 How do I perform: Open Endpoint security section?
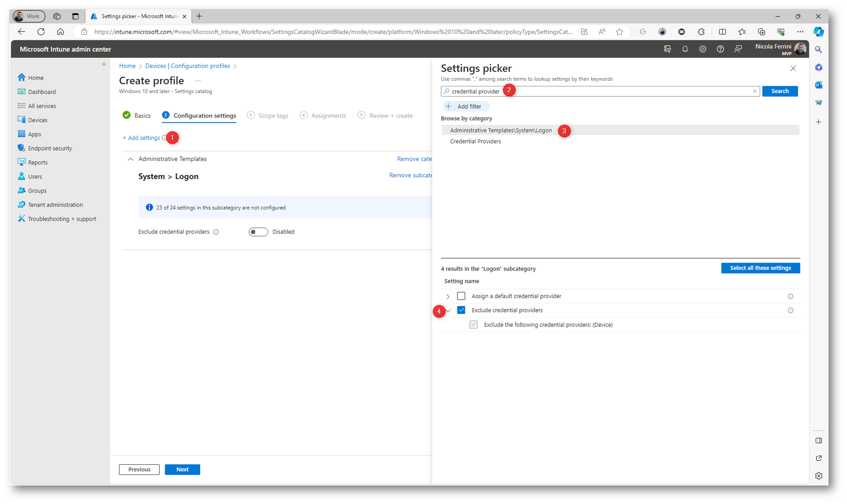[x=50, y=148]
